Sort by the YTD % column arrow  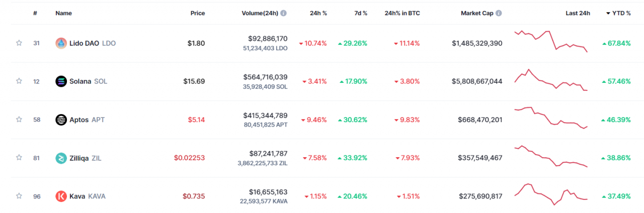coord(608,13)
